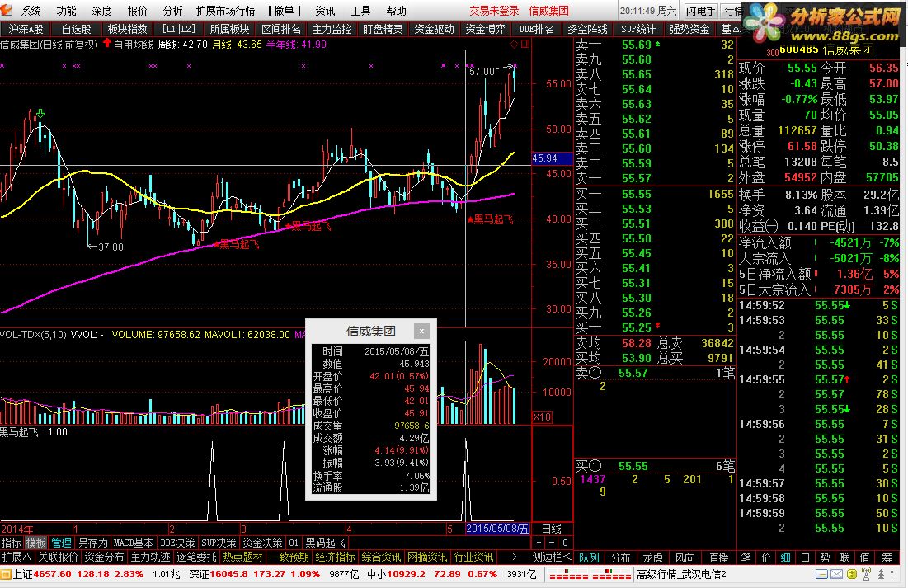The height and width of the screenshot is (588, 908).
Task: Click the antenna signal icon in the status bar
Action: [866, 574]
